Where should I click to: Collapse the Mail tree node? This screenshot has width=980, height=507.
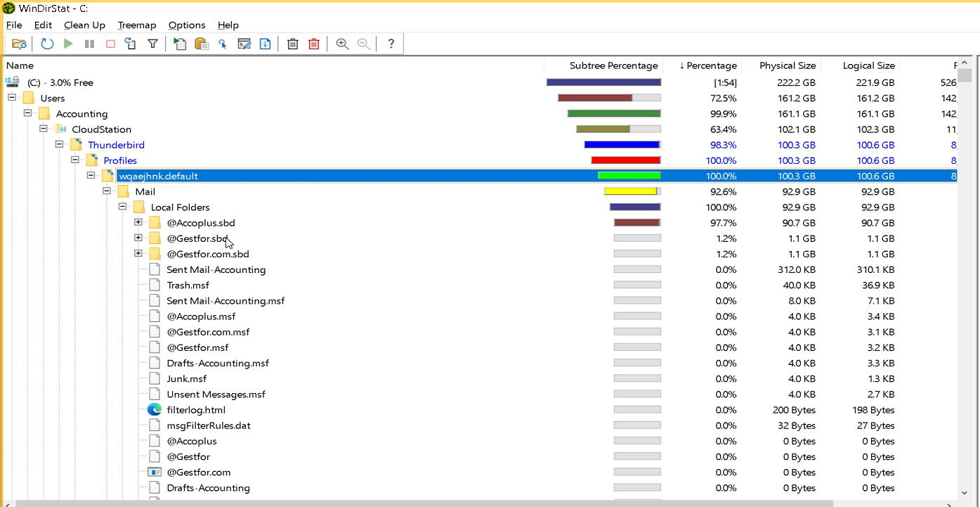(x=107, y=191)
